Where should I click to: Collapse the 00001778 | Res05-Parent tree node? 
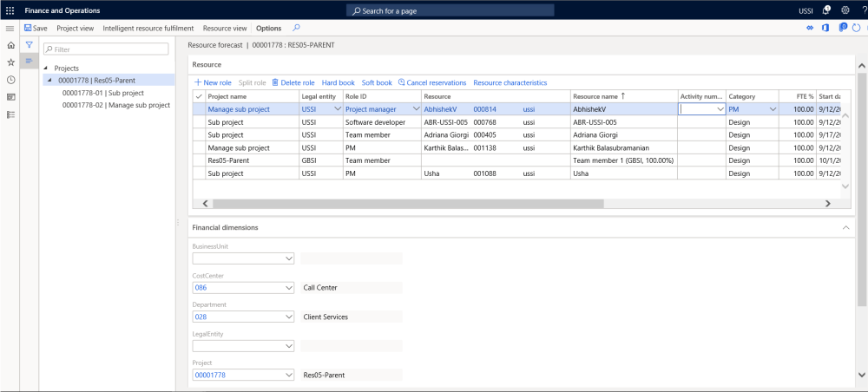click(49, 80)
